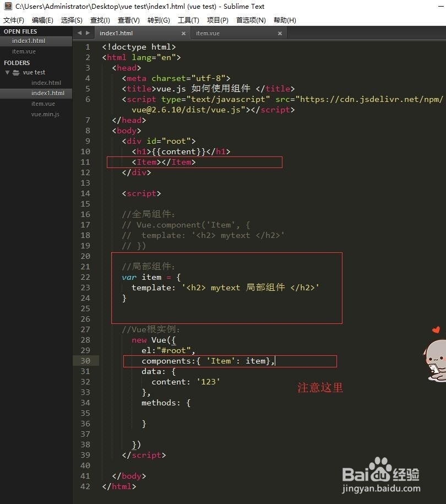Click the previous tab arrow icon
Screen dimensions: 446x504
(x=80, y=32)
